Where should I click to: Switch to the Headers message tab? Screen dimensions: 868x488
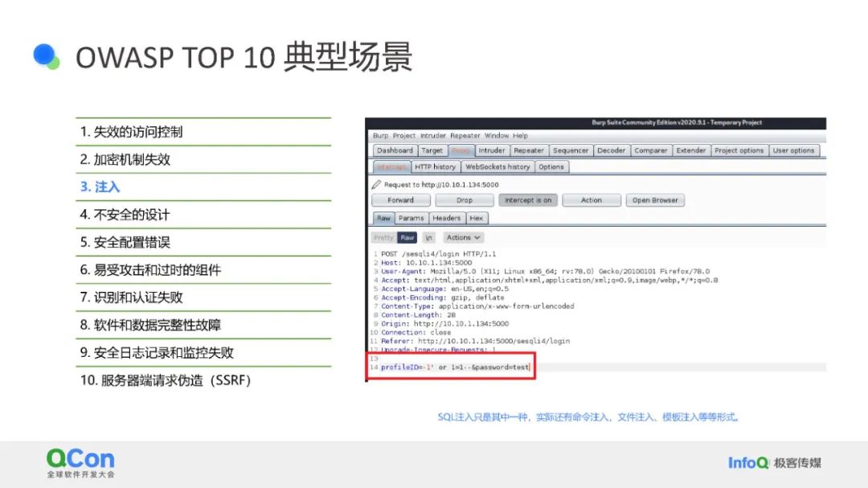(447, 218)
